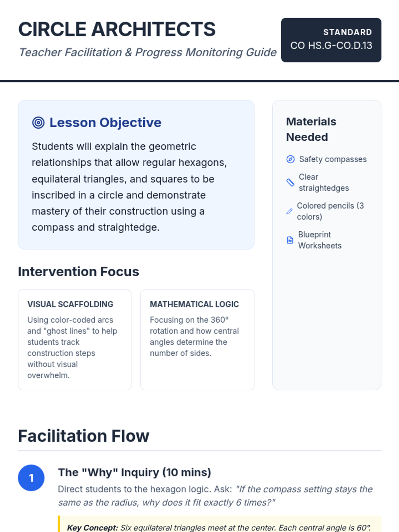Click the Facilitation Flow section heading
The width and height of the screenshot is (399, 532).
[84, 436]
